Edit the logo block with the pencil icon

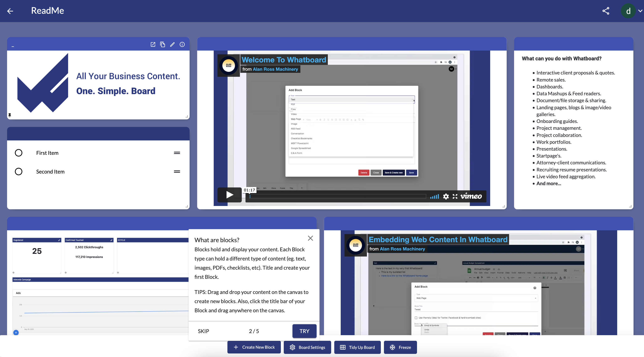coord(172,45)
